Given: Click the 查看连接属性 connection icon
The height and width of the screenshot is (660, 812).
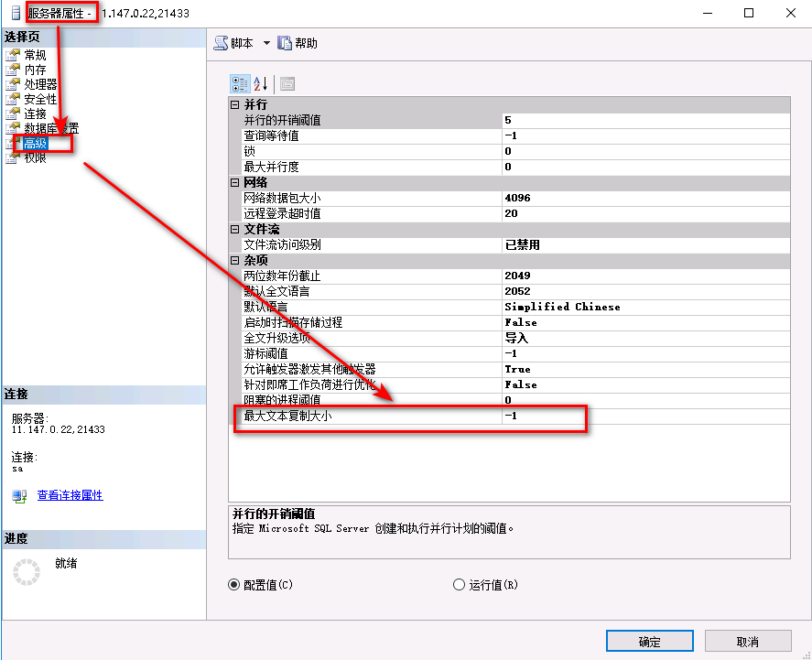Looking at the screenshot, I should [x=20, y=495].
